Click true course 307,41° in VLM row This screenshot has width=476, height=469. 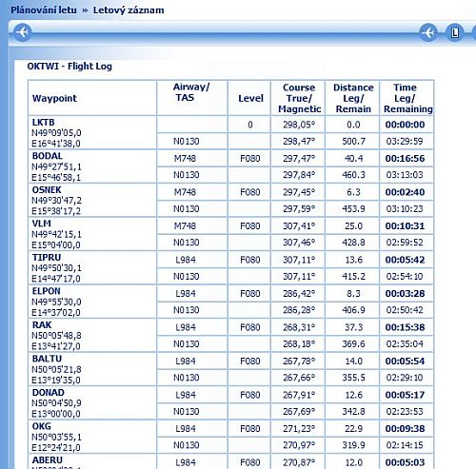coord(299,226)
